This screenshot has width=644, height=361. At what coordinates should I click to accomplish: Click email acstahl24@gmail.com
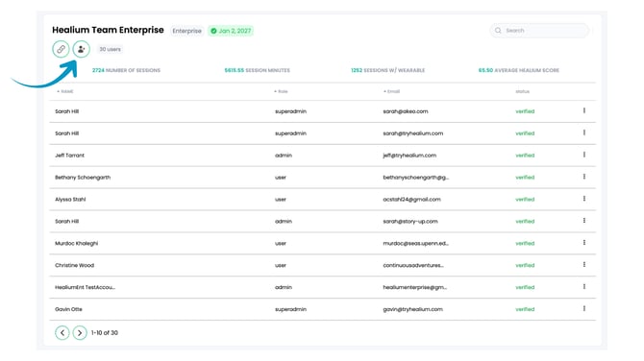pos(411,200)
